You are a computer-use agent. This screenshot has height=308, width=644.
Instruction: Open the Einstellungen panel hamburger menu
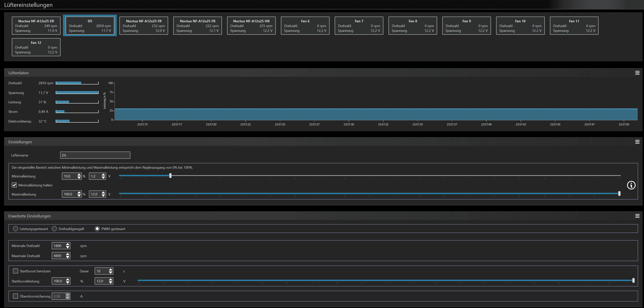pyautogui.click(x=637, y=142)
